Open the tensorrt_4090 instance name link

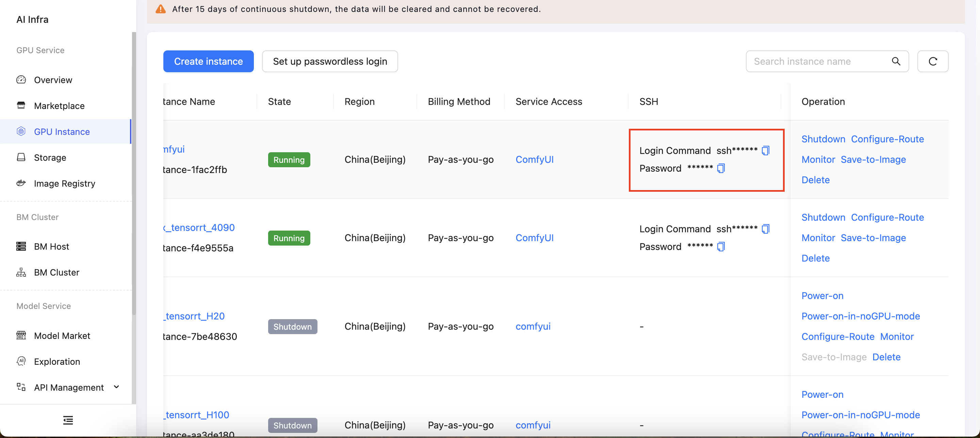[x=199, y=228]
